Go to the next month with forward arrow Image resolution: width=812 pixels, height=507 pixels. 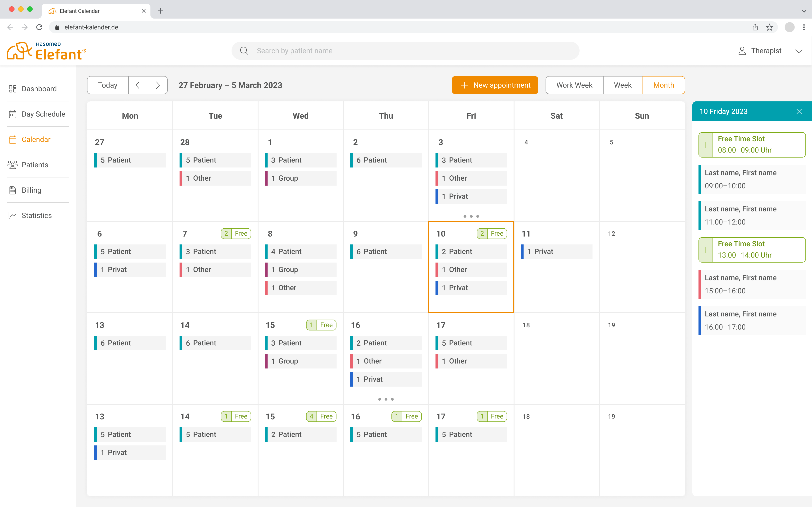[x=157, y=85]
